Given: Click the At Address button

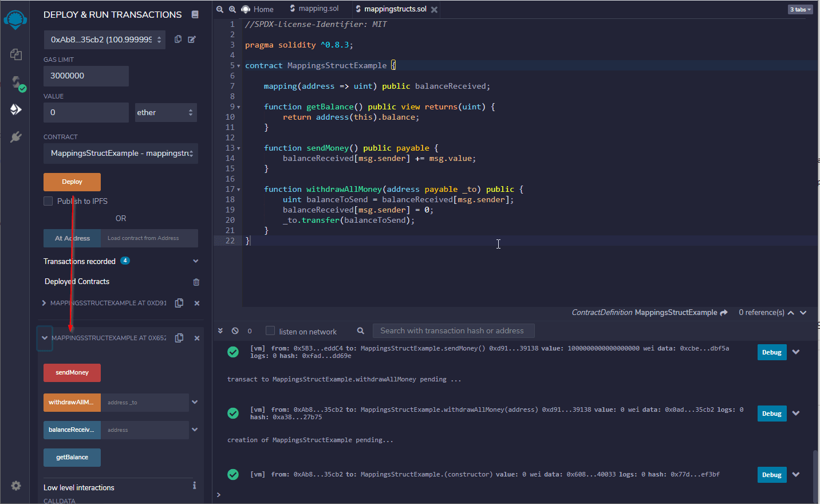Looking at the screenshot, I should [x=72, y=238].
